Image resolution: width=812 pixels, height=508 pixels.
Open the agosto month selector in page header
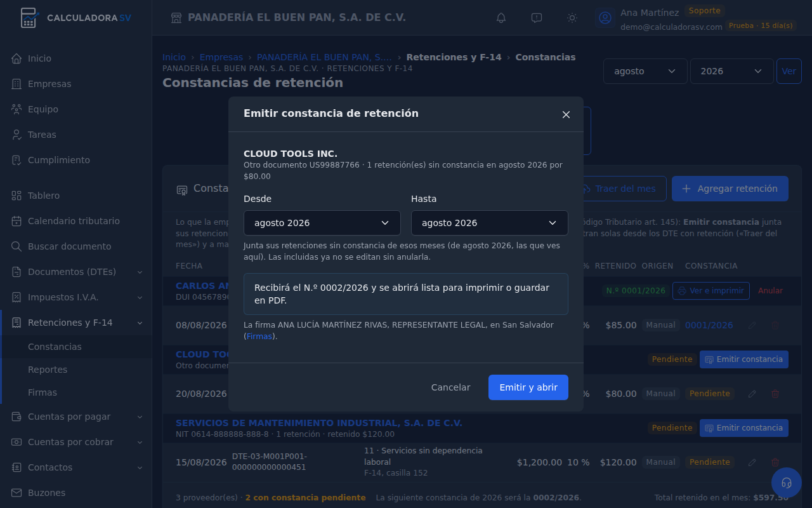click(x=645, y=71)
